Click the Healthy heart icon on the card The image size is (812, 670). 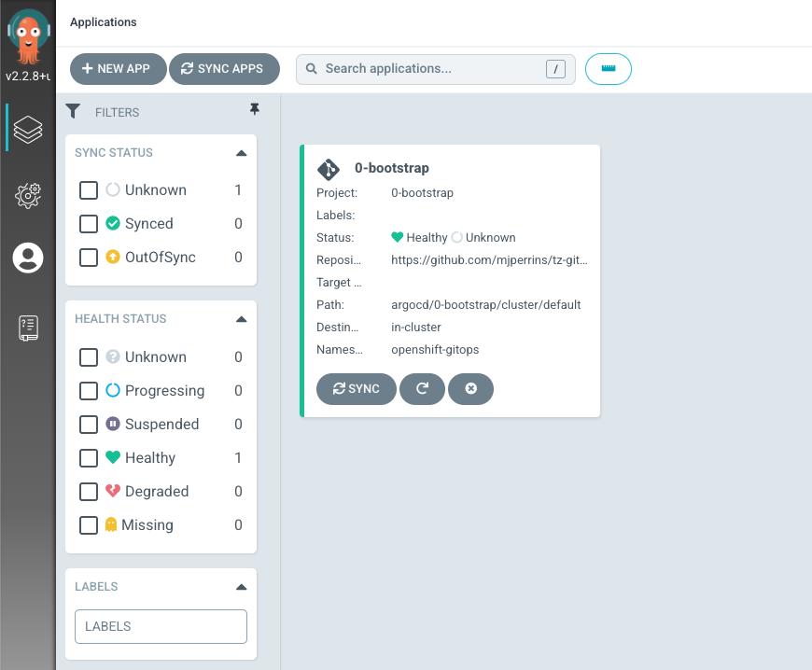[398, 237]
